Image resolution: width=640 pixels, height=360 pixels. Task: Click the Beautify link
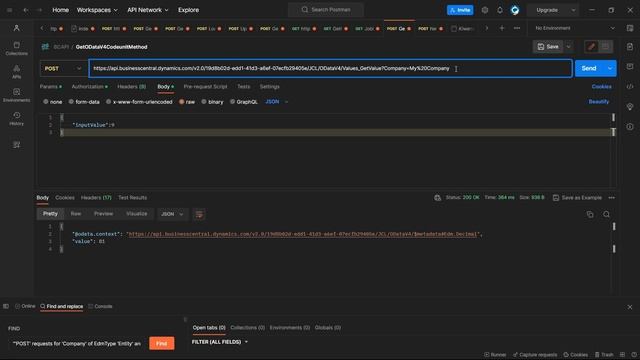coord(599,102)
